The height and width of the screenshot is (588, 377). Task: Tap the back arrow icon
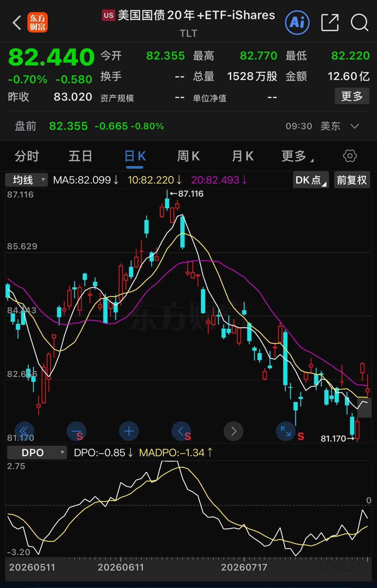(17, 23)
